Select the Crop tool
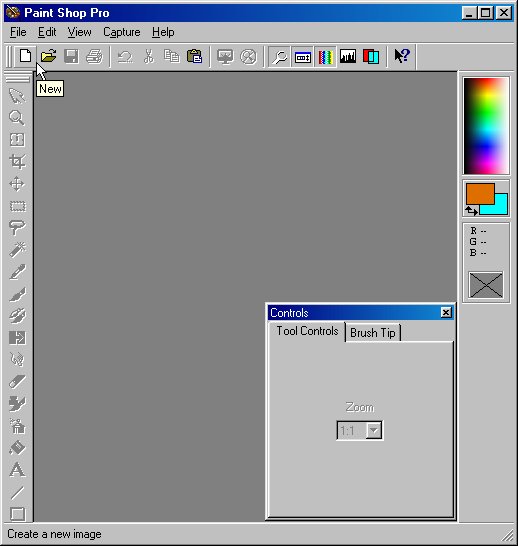Image resolution: width=518 pixels, height=546 pixels. point(17,162)
